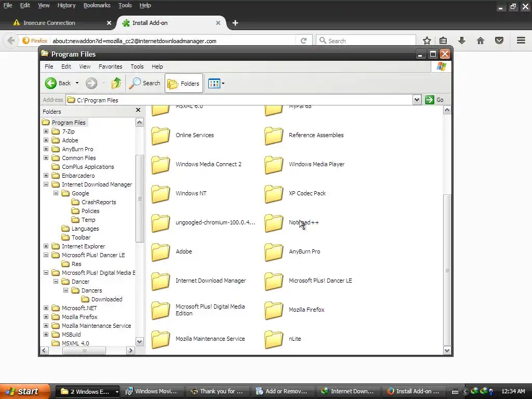532x399 pixels.
Task: Open the Search pane in Explorer
Action: tap(145, 83)
